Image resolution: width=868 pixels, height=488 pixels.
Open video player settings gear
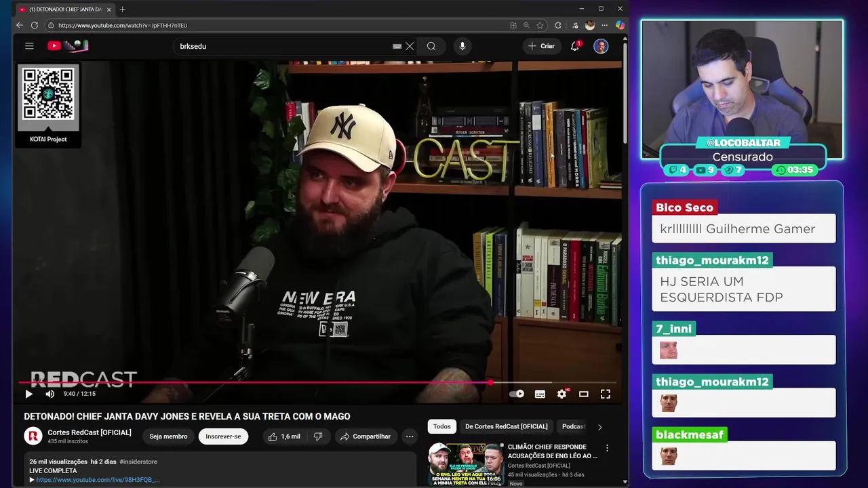point(561,394)
